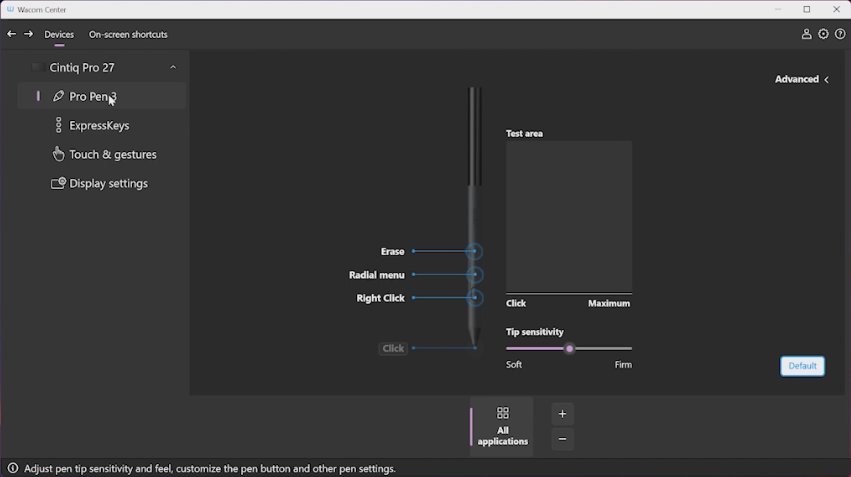Select Cintiq Pro 27 device

82,67
